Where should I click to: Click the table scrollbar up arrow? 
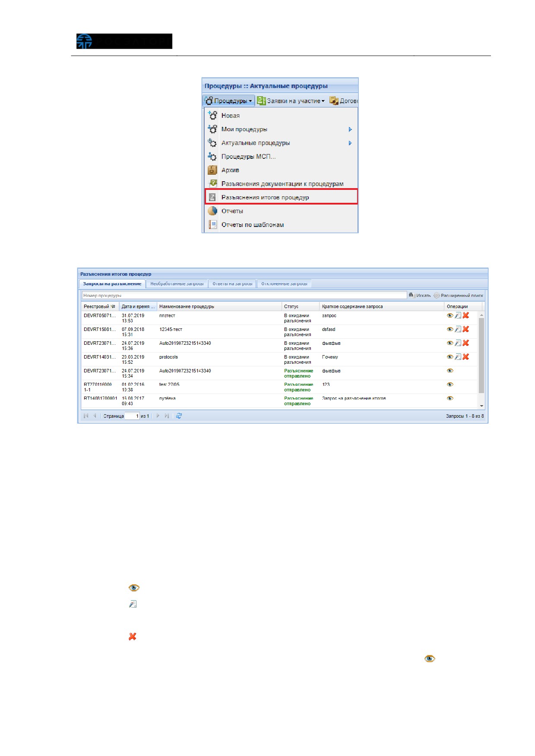pos(481,315)
